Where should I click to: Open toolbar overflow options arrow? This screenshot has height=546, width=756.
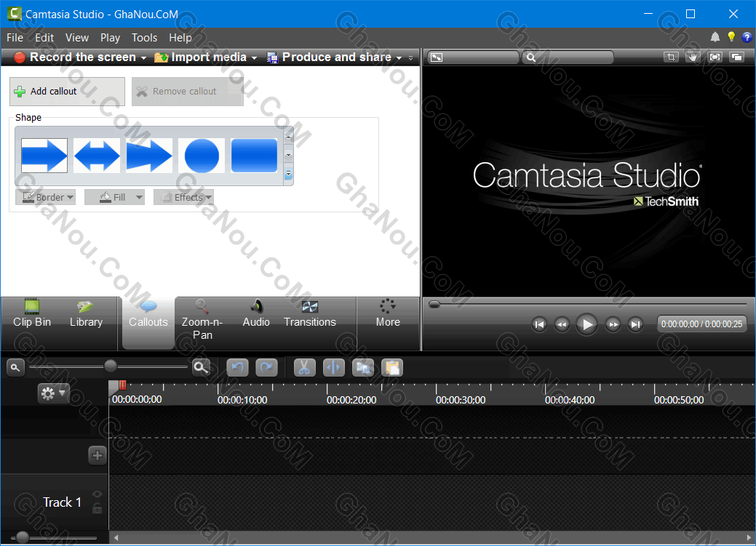(411, 58)
